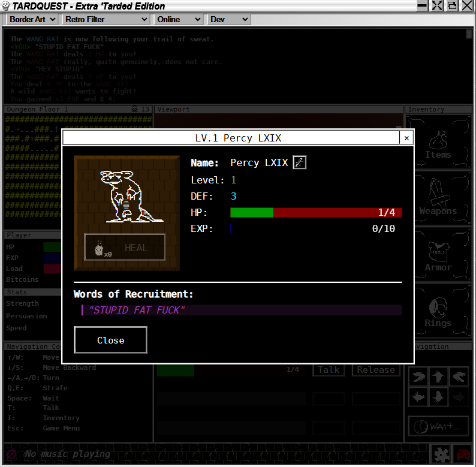Image resolution: width=476 pixels, height=467 pixels.
Task: Open the Online dropdown menu
Action: pyautogui.click(x=179, y=19)
